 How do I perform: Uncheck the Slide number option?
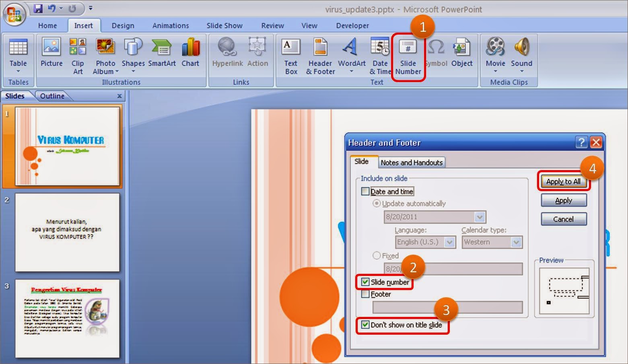(x=365, y=282)
